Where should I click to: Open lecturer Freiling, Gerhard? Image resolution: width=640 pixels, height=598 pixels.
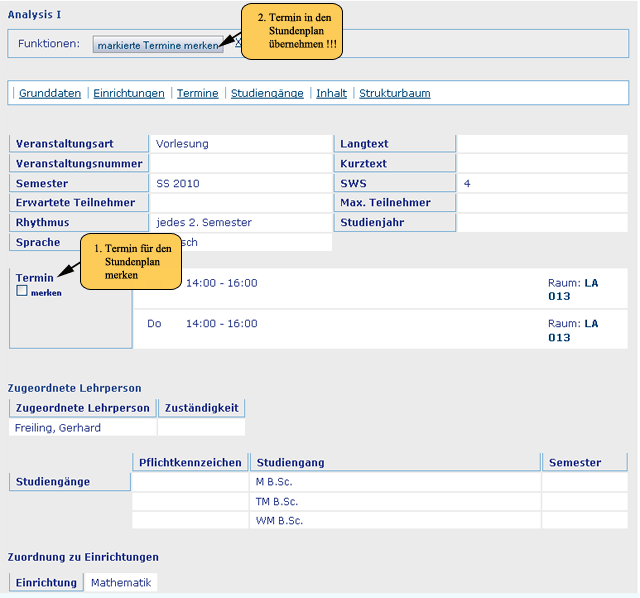[x=57, y=428]
